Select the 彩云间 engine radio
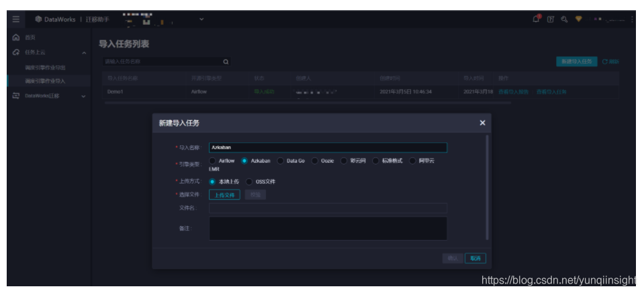This screenshot has width=644, height=293. pyautogui.click(x=344, y=161)
